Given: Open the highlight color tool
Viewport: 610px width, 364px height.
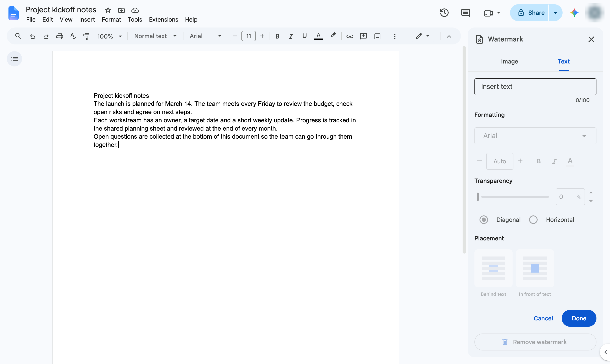Looking at the screenshot, I should click(333, 36).
